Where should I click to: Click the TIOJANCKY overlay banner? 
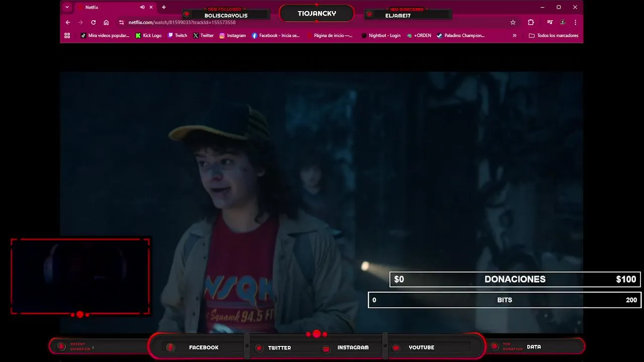click(x=317, y=14)
